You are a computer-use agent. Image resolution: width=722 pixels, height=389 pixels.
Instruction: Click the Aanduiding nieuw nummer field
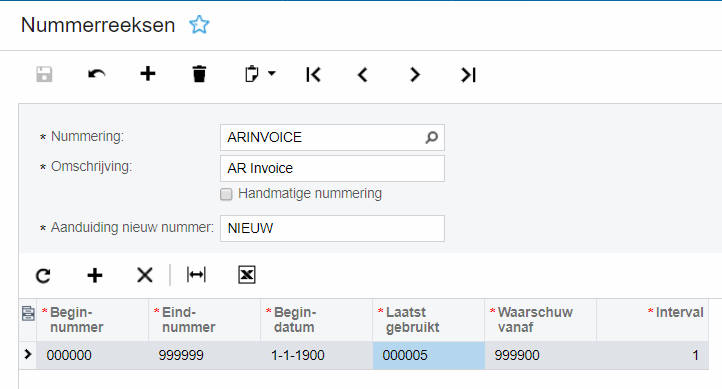332,228
